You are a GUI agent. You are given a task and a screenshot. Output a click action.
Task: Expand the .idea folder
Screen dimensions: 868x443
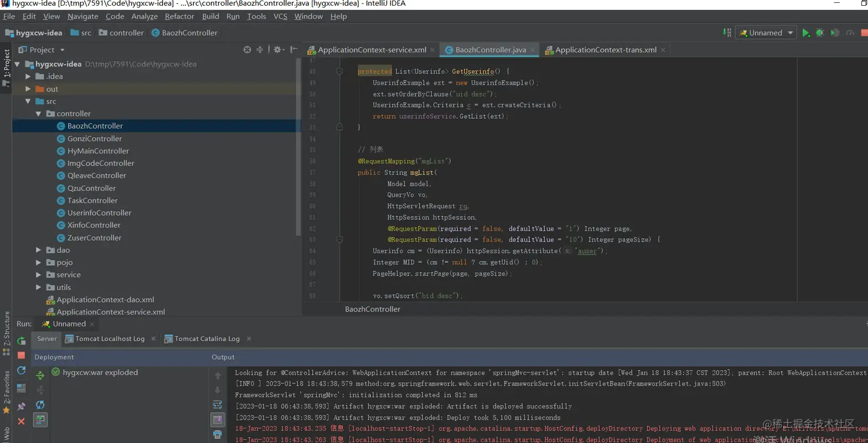pos(28,76)
